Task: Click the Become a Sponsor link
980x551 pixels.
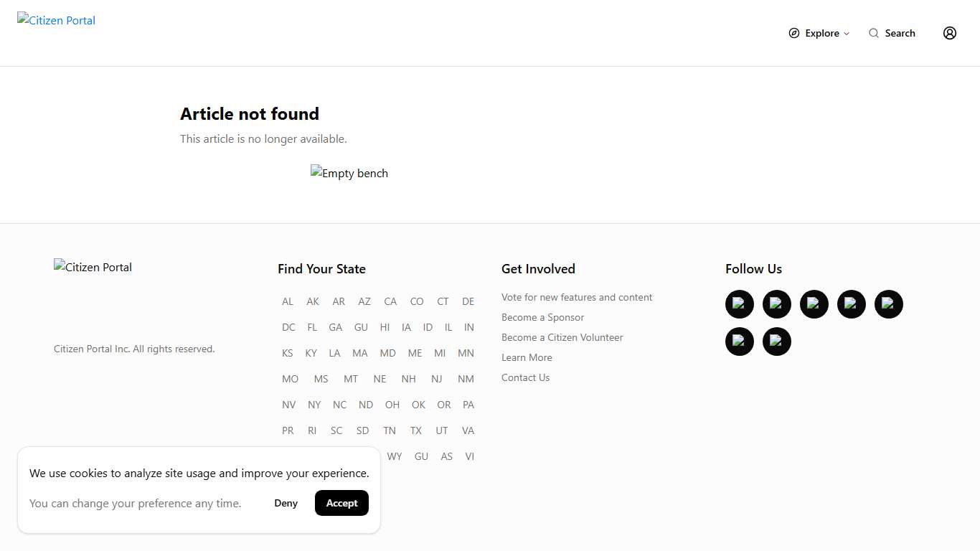Action: [x=542, y=317]
